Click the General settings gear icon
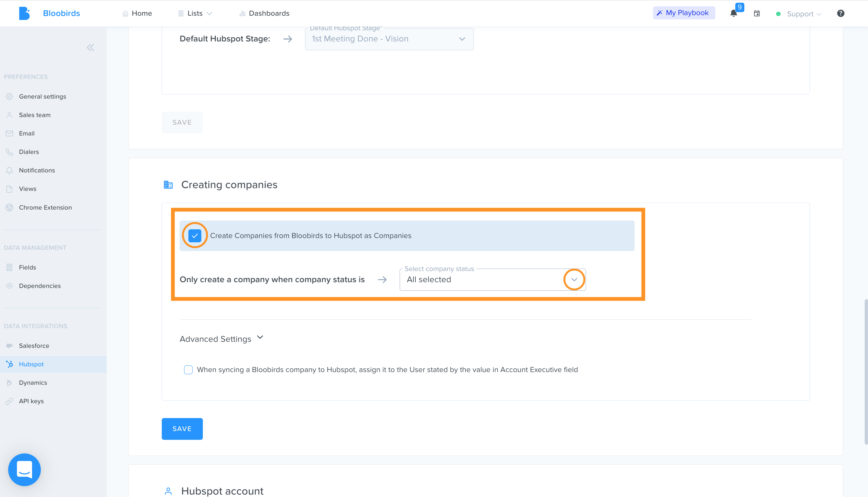This screenshot has height=497, width=868. (10, 96)
